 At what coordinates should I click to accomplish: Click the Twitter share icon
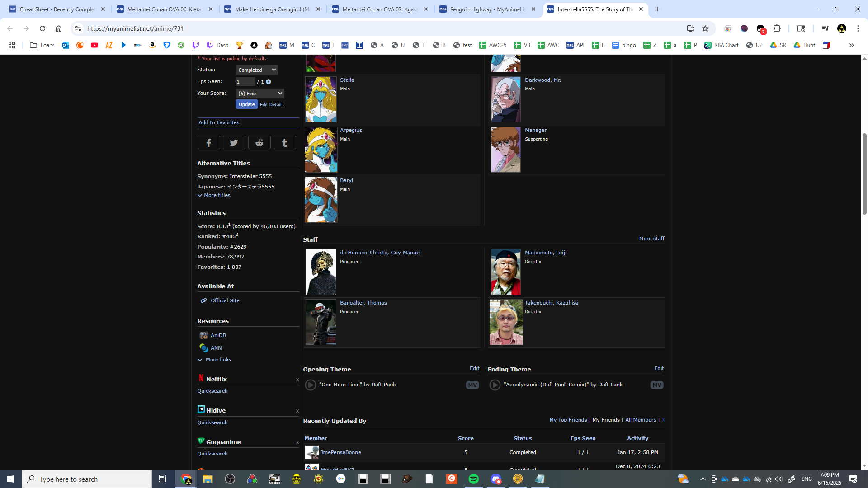click(x=234, y=143)
